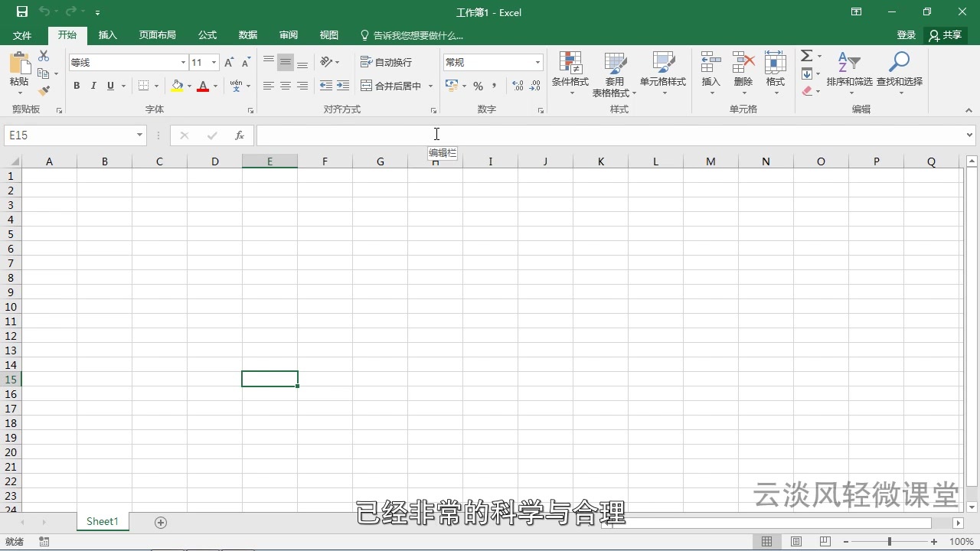Decrease decimal places

(535, 86)
